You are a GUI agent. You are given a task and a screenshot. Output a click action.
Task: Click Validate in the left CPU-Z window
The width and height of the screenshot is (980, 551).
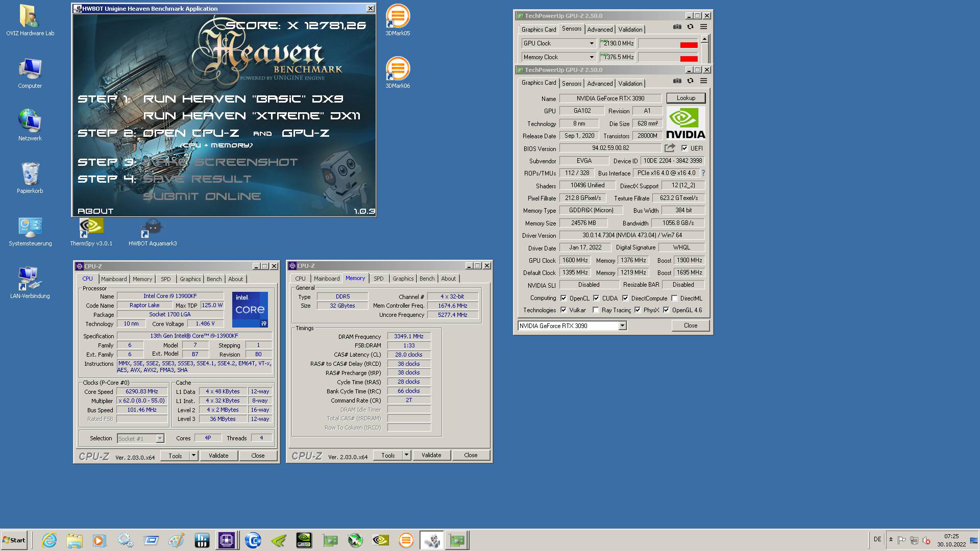pos(218,456)
